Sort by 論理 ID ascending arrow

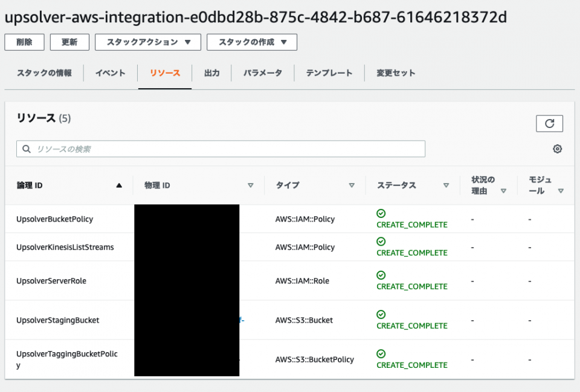[119, 185]
